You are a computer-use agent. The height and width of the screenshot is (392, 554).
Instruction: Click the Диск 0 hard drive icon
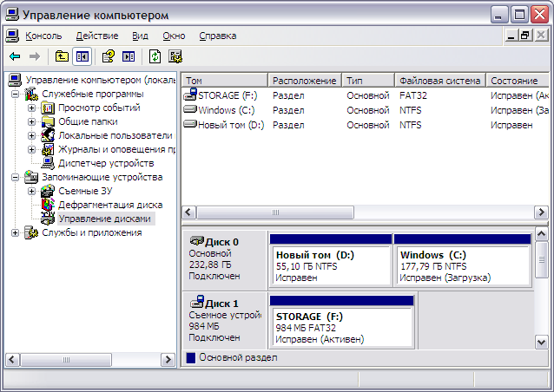point(197,241)
